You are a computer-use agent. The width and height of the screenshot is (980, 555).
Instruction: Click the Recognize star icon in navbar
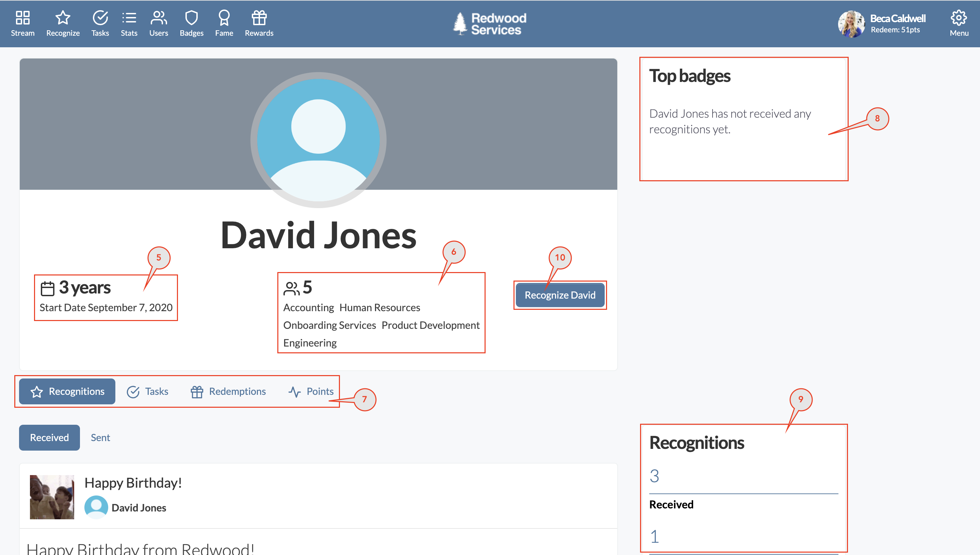pos(63,18)
